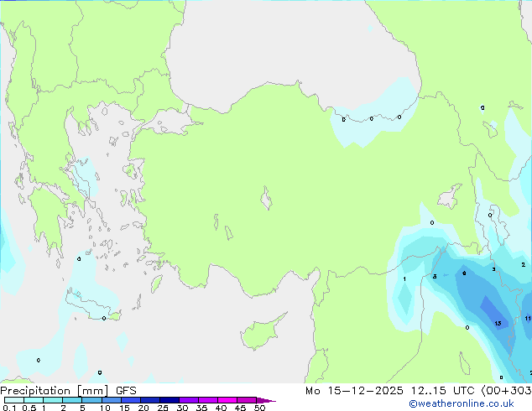The width and height of the screenshot is (532, 411).
Task: Click the legend tick label '50'
Action: point(259,408)
